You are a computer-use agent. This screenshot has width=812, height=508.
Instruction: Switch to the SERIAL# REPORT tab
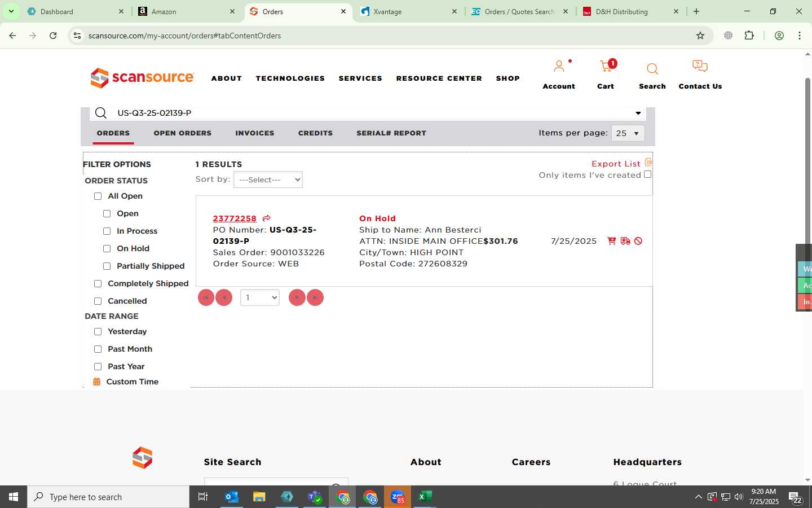[x=391, y=133]
